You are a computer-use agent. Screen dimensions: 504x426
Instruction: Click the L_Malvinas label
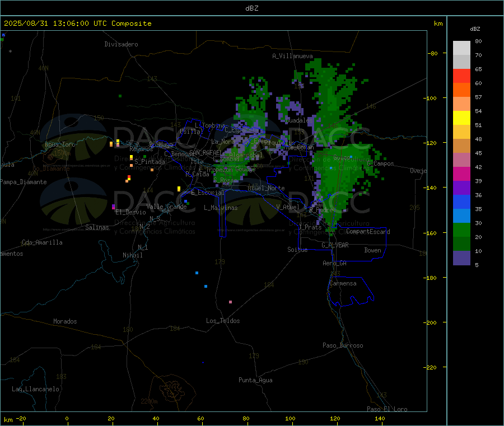[x=221, y=208]
